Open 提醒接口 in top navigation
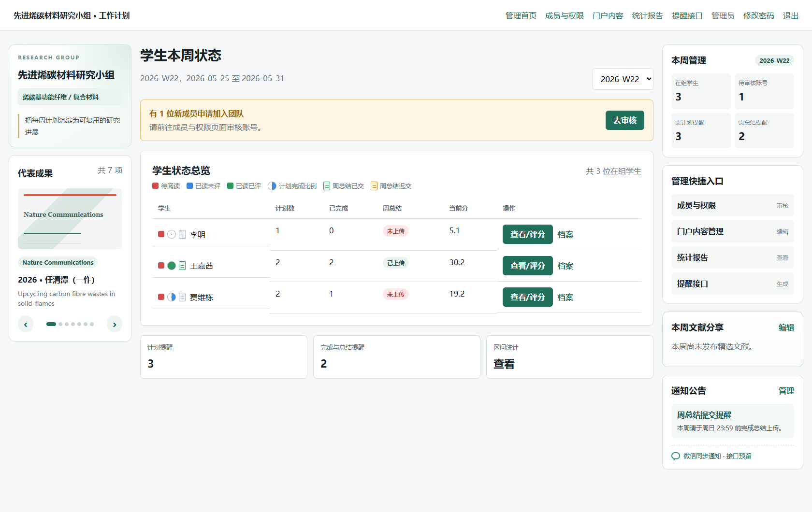The height and width of the screenshot is (512, 812). click(x=687, y=16)
